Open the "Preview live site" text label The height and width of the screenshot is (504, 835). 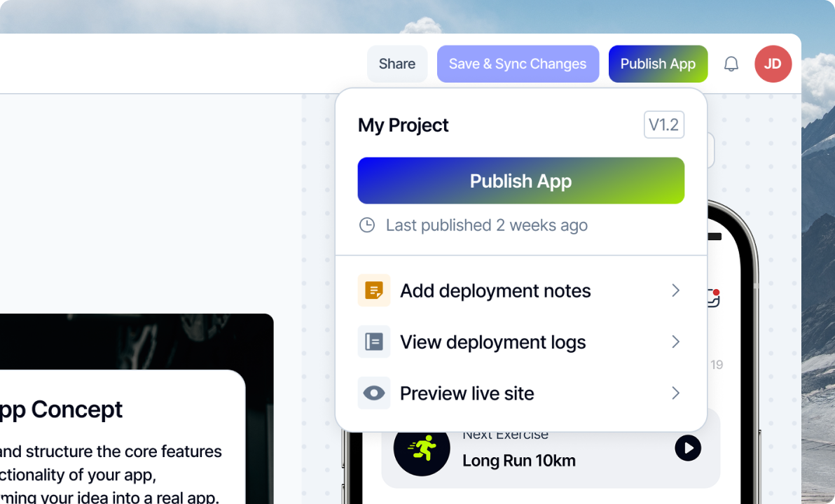467,393
